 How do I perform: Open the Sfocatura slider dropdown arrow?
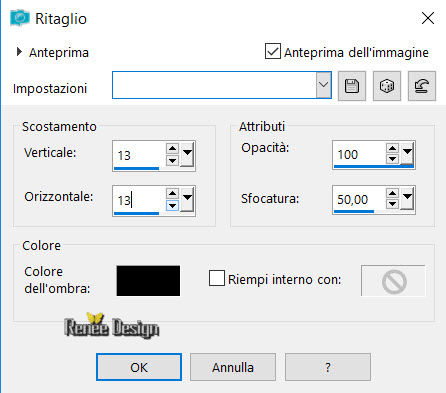point(407,199)
